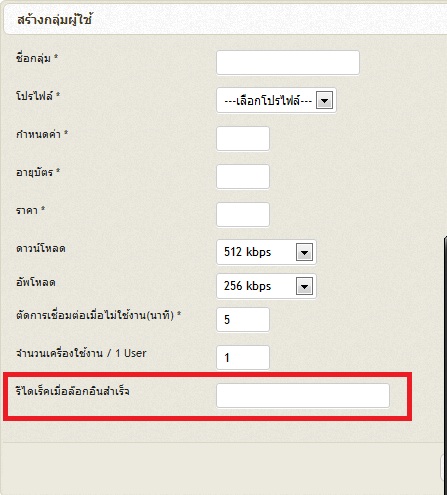This screenshot has height=495, width=447.
Task: Click the อายุบัตร input box
Action: click(243, 176)
